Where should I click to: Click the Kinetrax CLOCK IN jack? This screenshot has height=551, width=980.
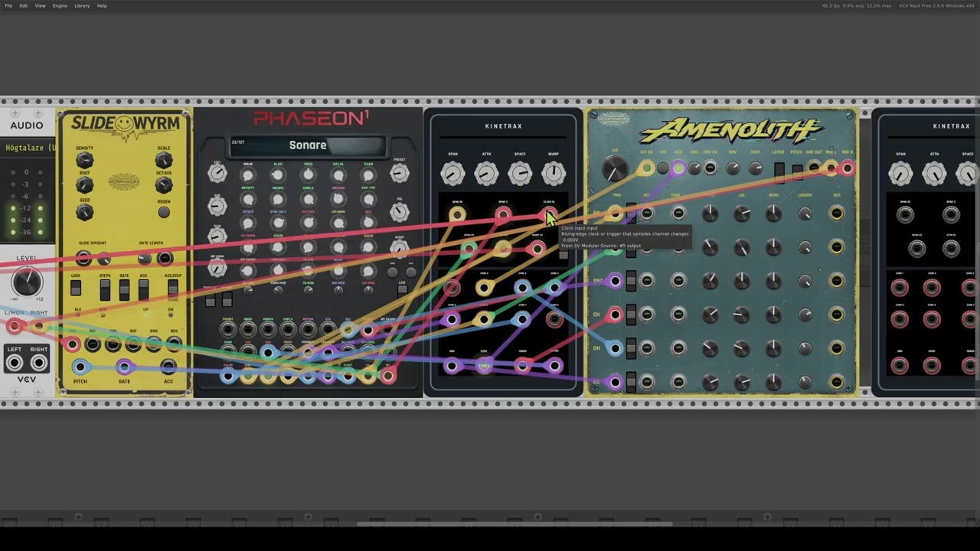pyautogui.click(x=549, y=215)
